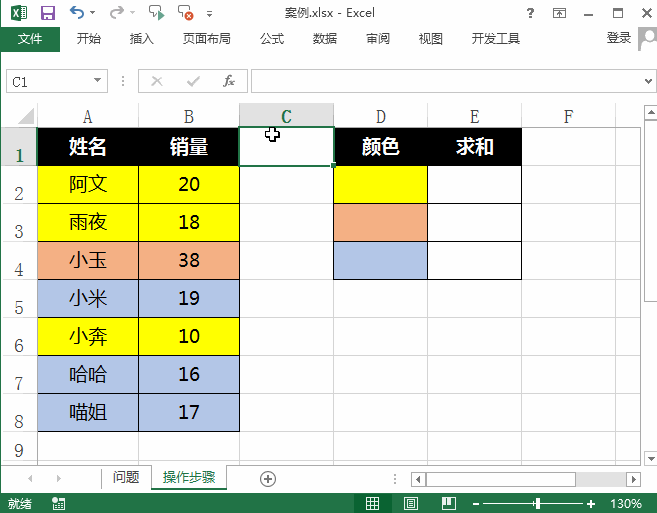Screen dimensions: 657x513
Task: Switch to the 数据 ribbon tab
Action: [x=325, y=39]
